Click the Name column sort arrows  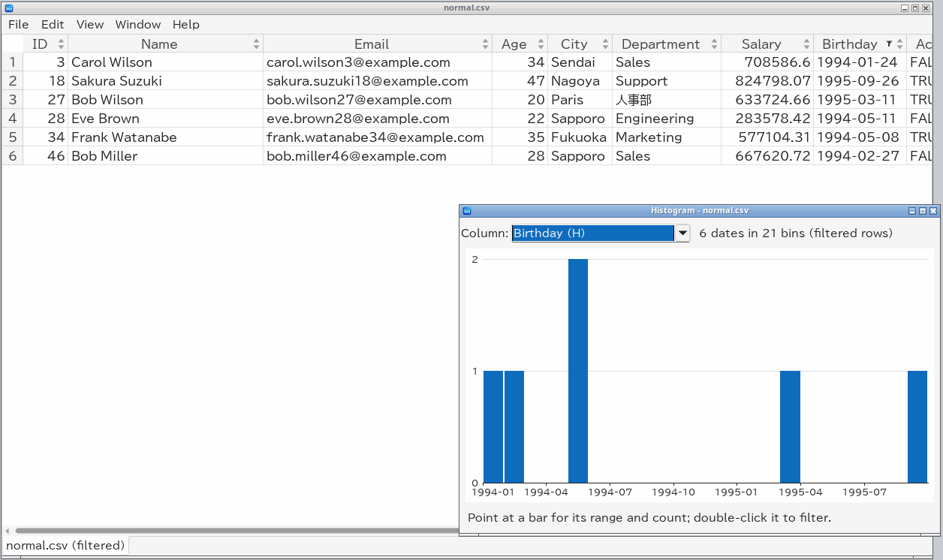257,44
